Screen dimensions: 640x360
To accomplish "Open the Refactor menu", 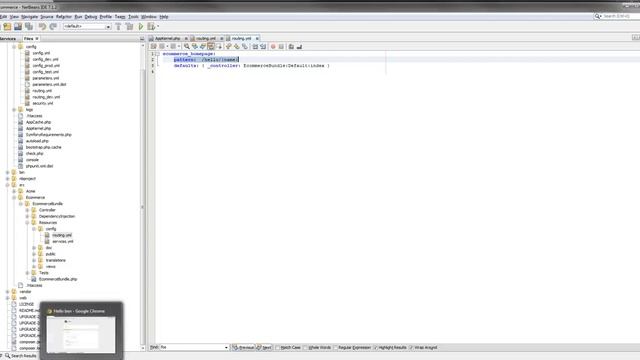I will pos(64,17).
